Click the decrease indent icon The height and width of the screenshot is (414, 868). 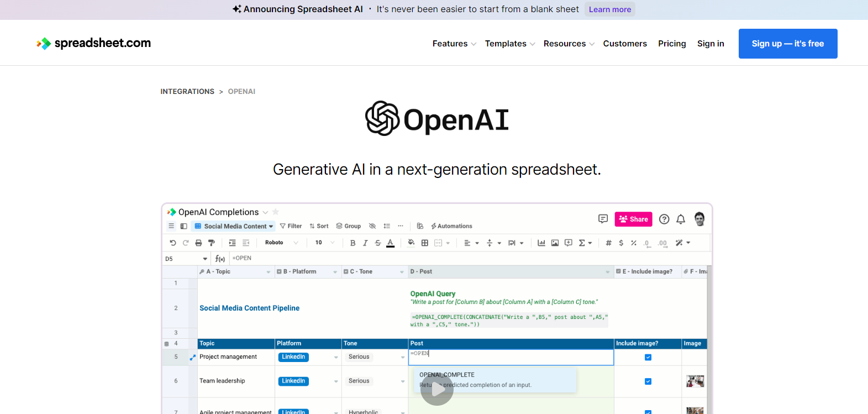tap(246, 243)
